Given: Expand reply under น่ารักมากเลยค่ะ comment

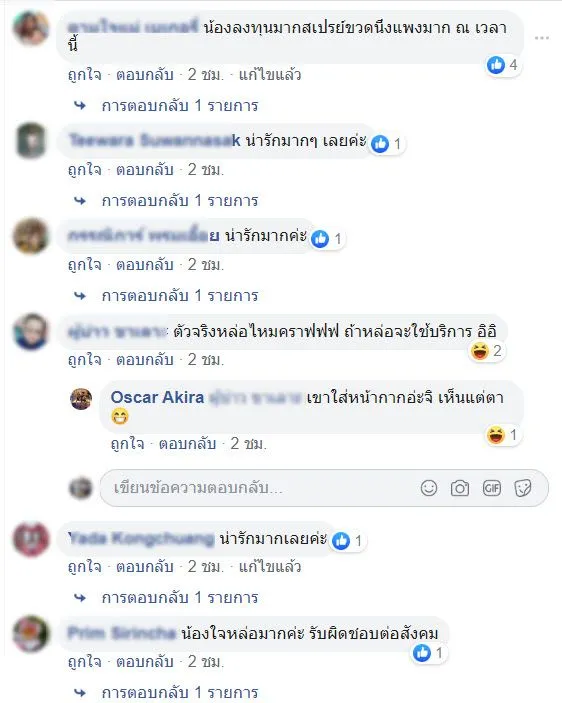Looking at the screenshot, I should (x=180, y=598).
